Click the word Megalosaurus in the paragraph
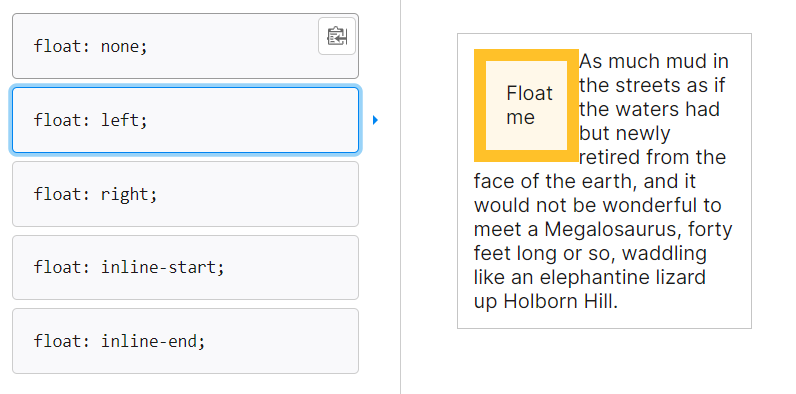 (x=611, y=229)
